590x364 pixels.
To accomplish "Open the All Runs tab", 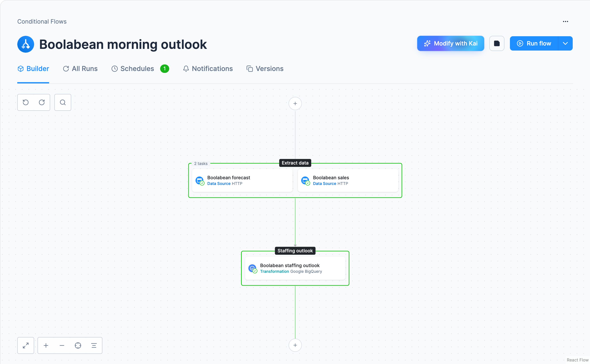I will (80, 69).
